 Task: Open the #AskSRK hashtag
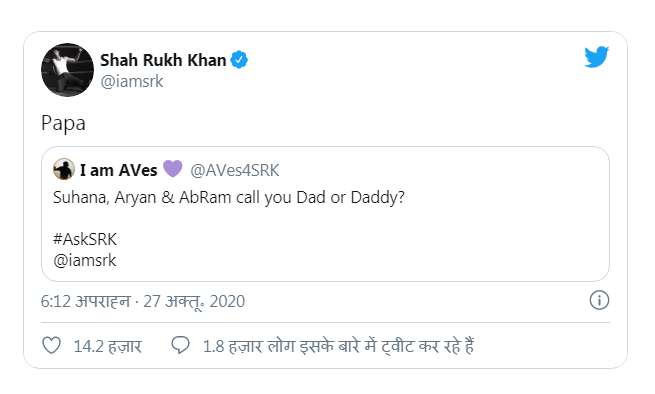coord(85,239)
